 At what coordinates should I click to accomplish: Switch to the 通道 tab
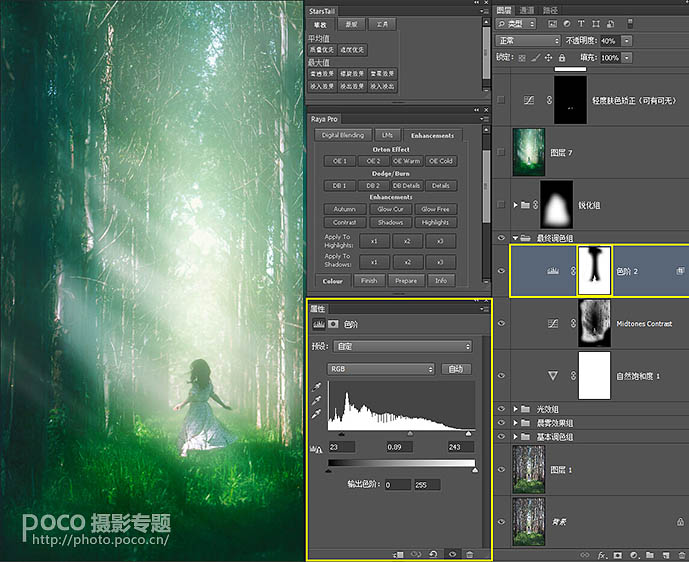pos(526,10)
